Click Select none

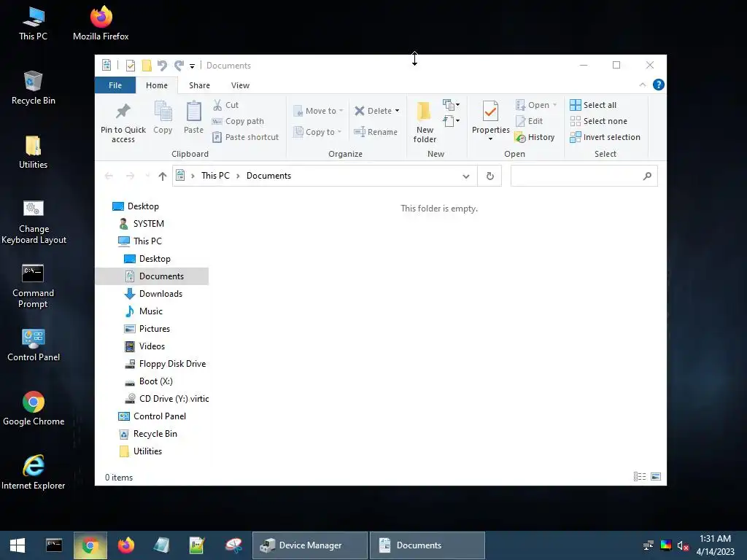click(599, 121)
